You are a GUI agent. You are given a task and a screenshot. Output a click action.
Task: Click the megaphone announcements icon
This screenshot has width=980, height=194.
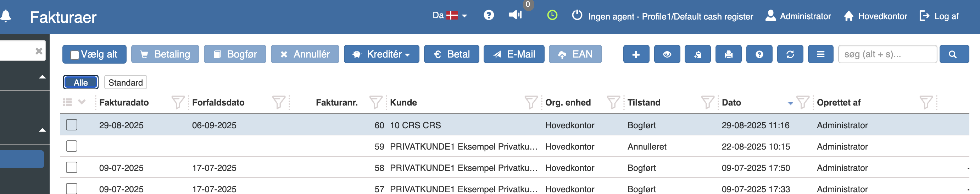[515, 15]
